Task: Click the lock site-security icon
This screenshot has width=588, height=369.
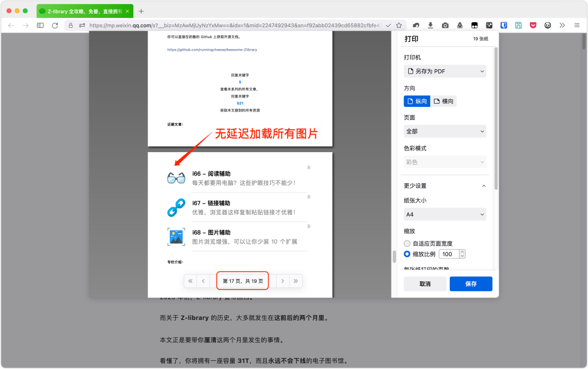Action: 70,26
